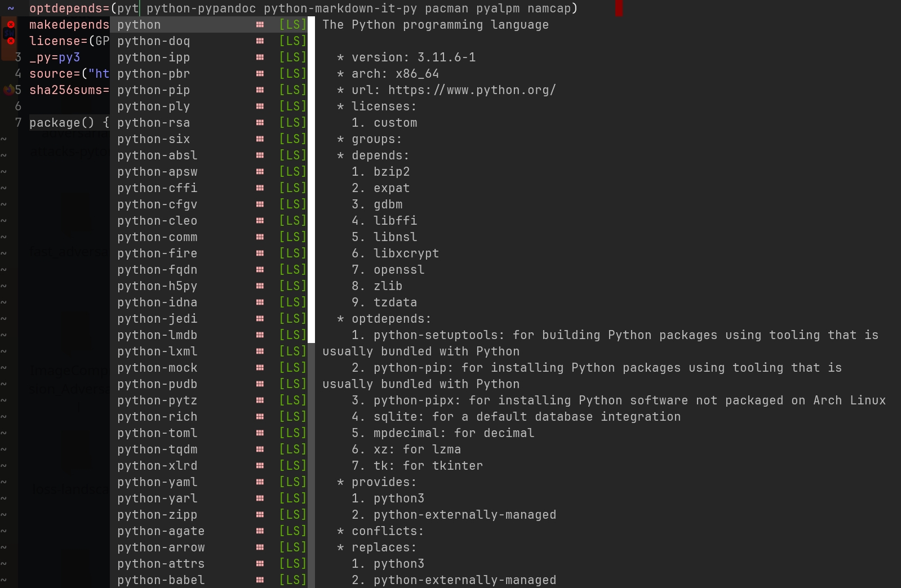The height and width of the screenshot is (588, 901).
Task: Click the error sign beside makedepends line
Action: (11, 25)
